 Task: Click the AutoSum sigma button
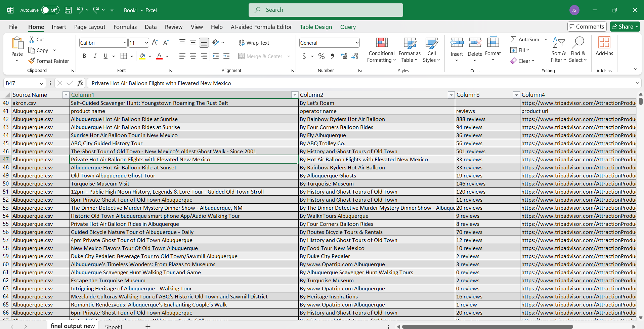coord(525,39)
